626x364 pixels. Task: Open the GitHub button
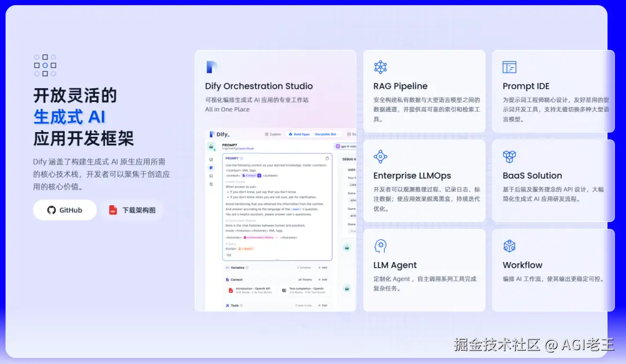click(x=65, y=210)
